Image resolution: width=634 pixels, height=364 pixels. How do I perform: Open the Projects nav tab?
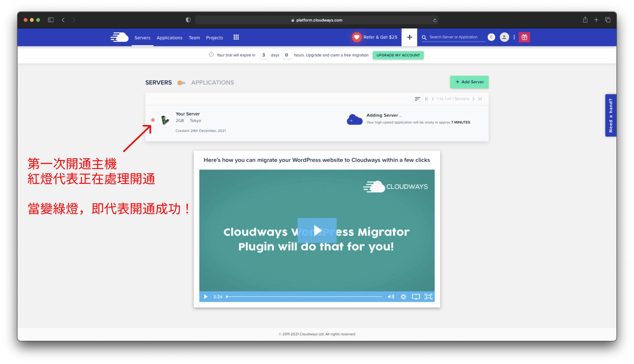(x=215, y=37)
